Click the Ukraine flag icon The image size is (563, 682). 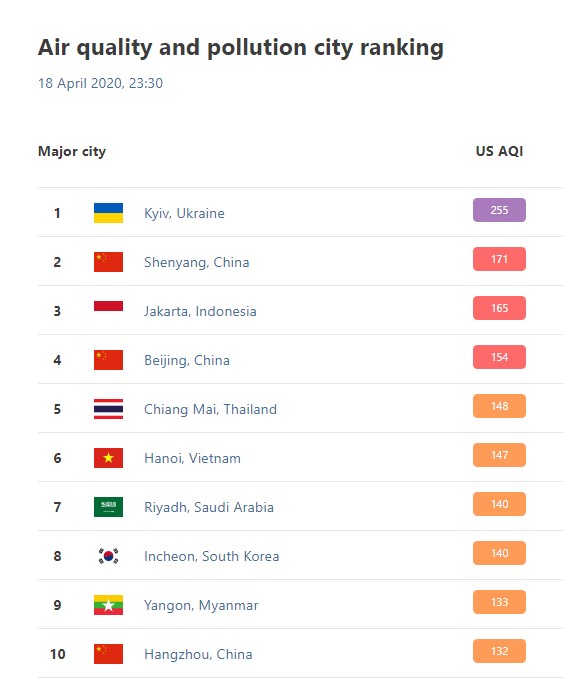pos(108,213)
